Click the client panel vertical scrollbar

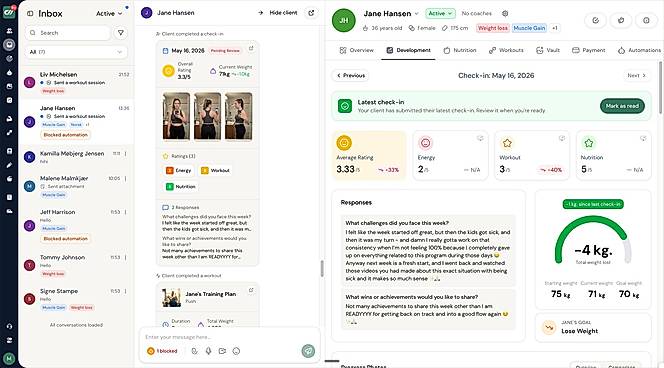[660, 87]
